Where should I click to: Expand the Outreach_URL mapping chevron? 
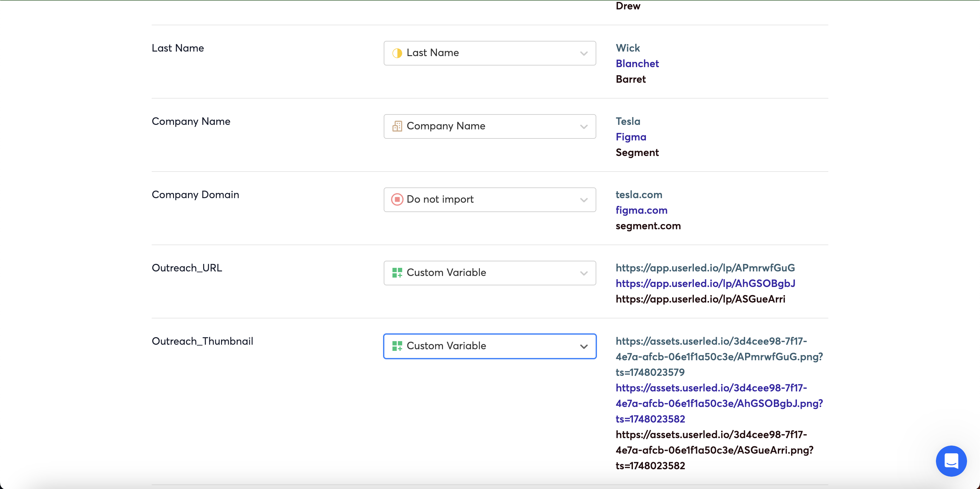pyautogui.click(x=584, y=273)
